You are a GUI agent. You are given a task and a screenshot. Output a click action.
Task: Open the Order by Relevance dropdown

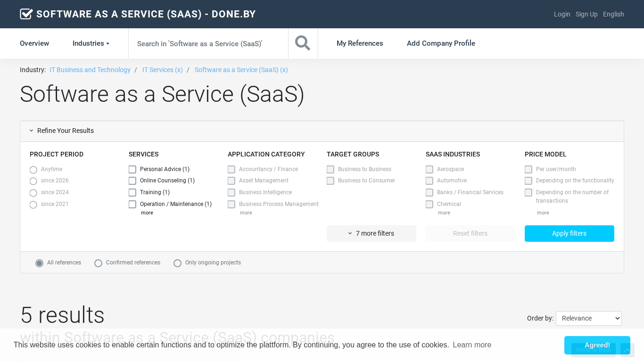point(588,318)
